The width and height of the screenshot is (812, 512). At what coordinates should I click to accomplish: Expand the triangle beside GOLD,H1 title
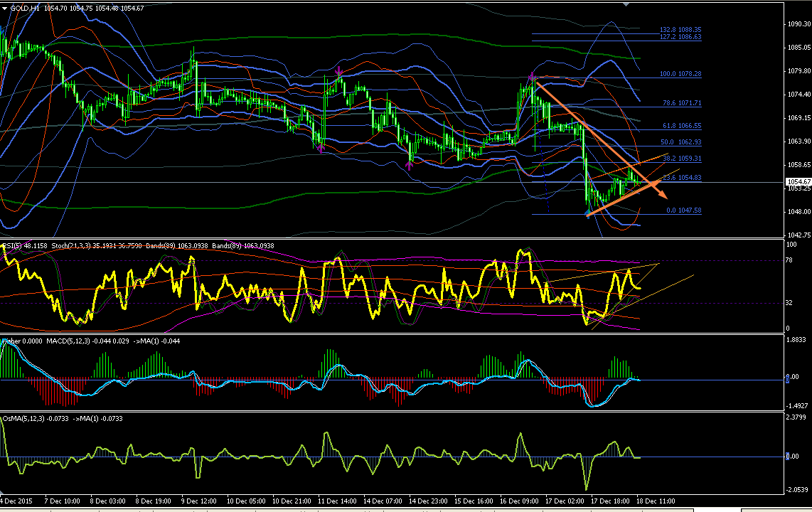click(5, 9)
